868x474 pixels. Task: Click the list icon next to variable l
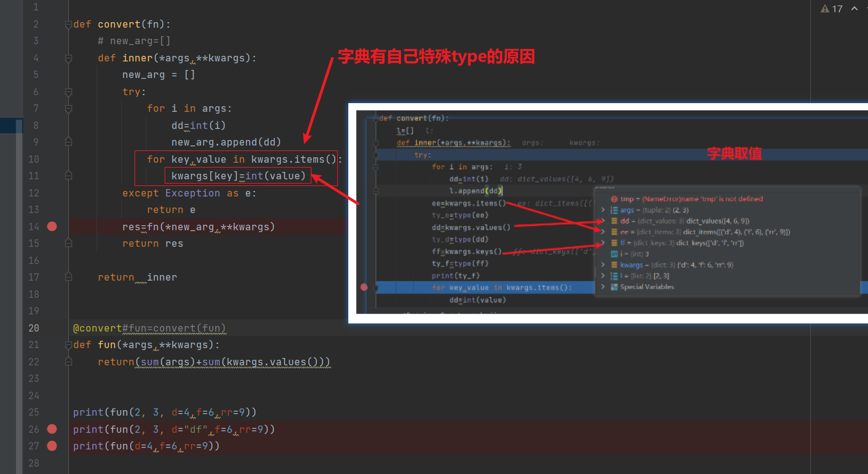(614, 276)
